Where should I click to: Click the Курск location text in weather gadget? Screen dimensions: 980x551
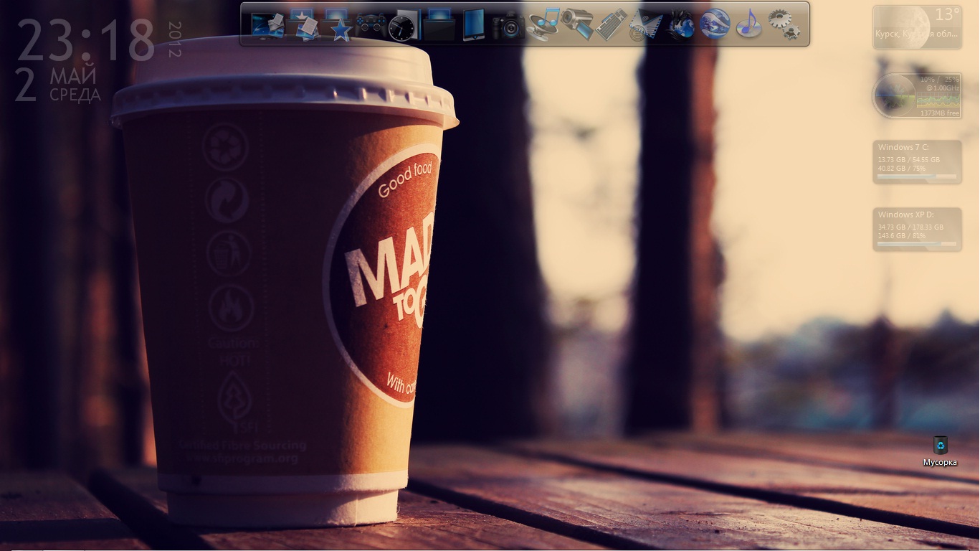pos(917,34)
